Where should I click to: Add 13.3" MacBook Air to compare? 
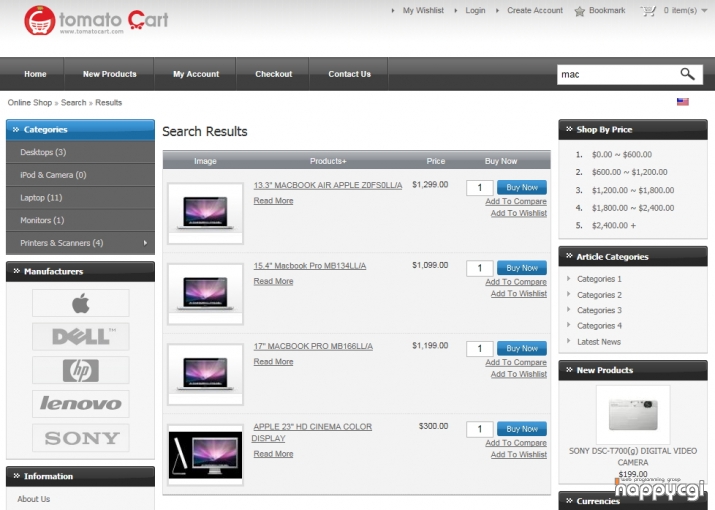[516, 202]
